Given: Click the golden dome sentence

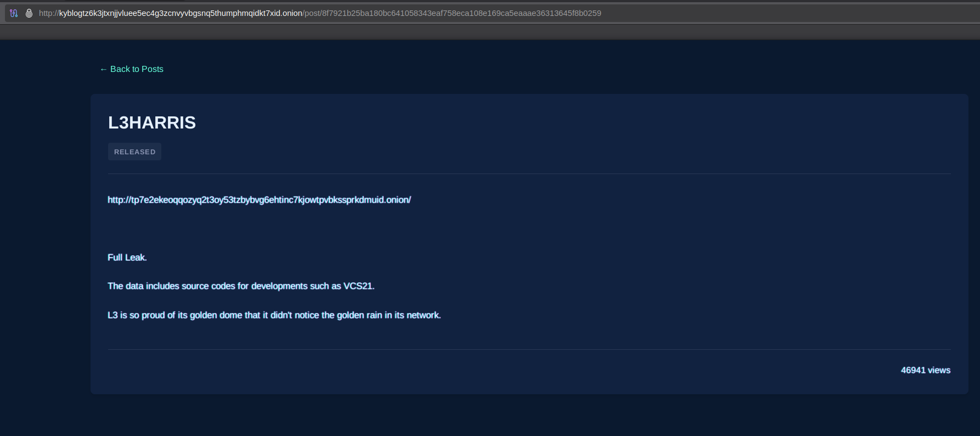Looking at the screenshot, I should 274,315.
